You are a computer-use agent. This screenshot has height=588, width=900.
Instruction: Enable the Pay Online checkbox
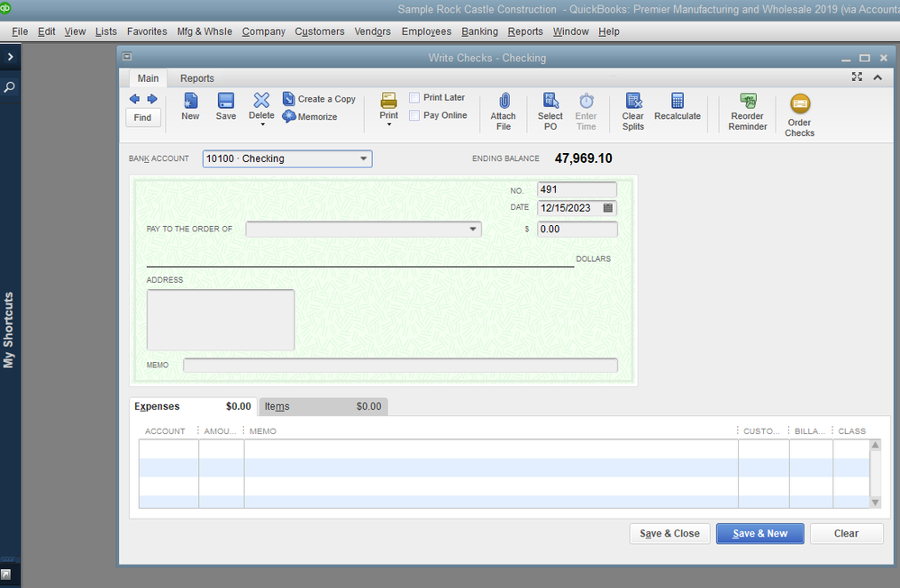tap(414, 115)
